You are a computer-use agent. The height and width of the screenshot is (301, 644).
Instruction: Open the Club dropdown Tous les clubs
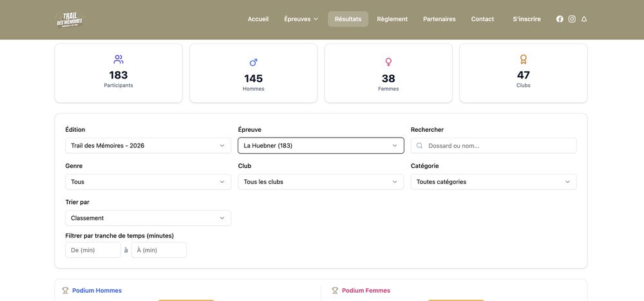[321, 181]
